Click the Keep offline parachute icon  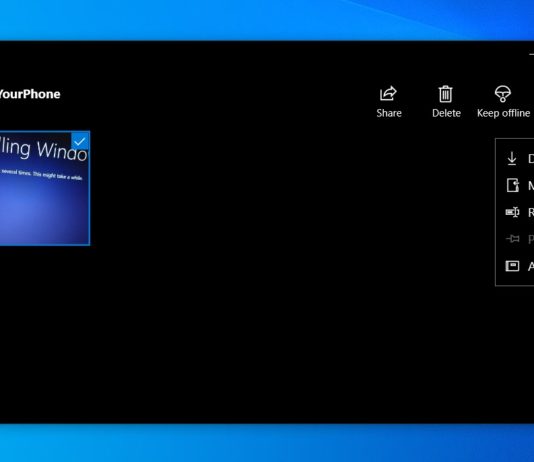click(x=503, y=94)
